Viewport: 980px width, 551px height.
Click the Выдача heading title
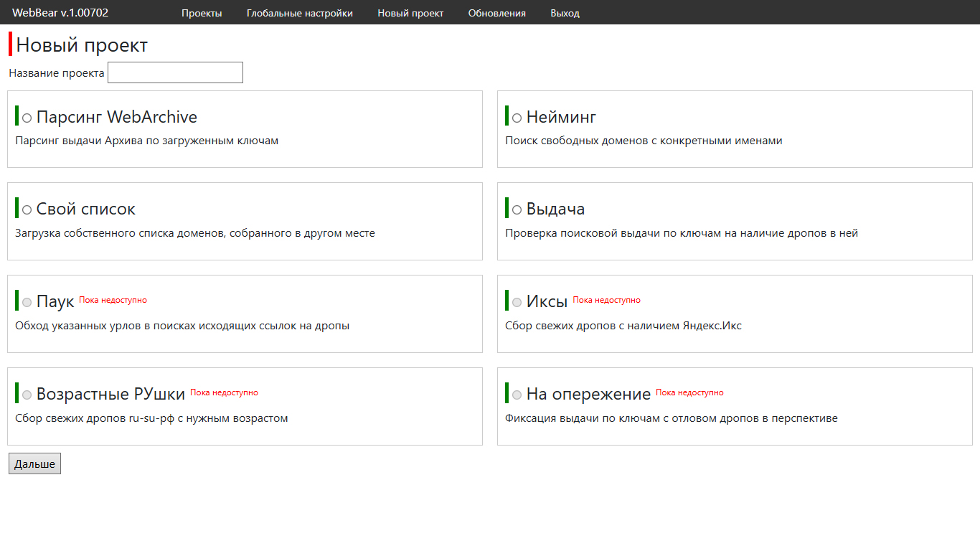[x=555, y=209]
